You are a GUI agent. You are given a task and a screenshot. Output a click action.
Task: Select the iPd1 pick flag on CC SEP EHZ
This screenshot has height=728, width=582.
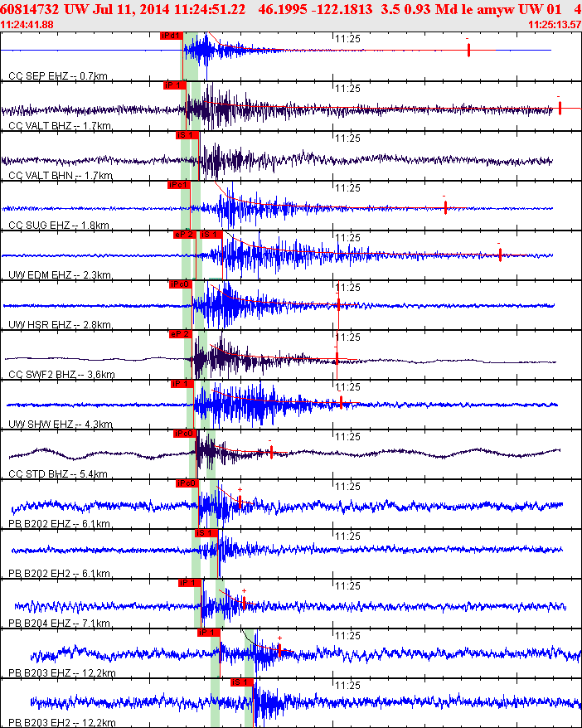(x=172, y=36)
